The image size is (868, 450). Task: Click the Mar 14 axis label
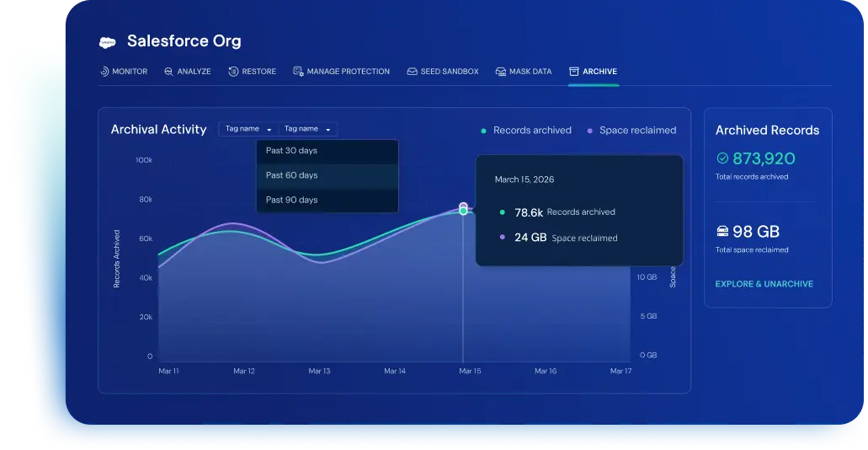395,372
